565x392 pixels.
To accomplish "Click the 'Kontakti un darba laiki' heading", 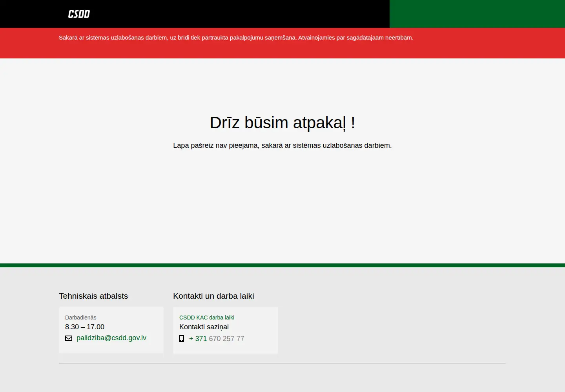I will click(213, 296).
